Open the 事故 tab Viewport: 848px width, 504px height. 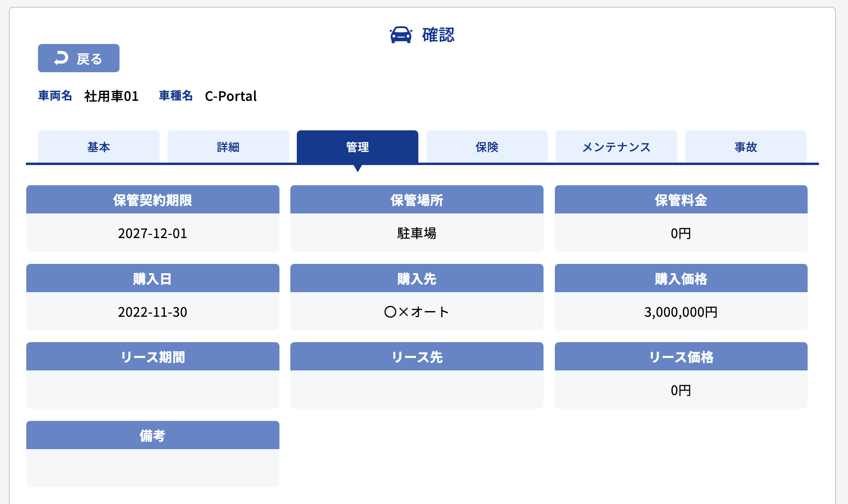(746, 147)
